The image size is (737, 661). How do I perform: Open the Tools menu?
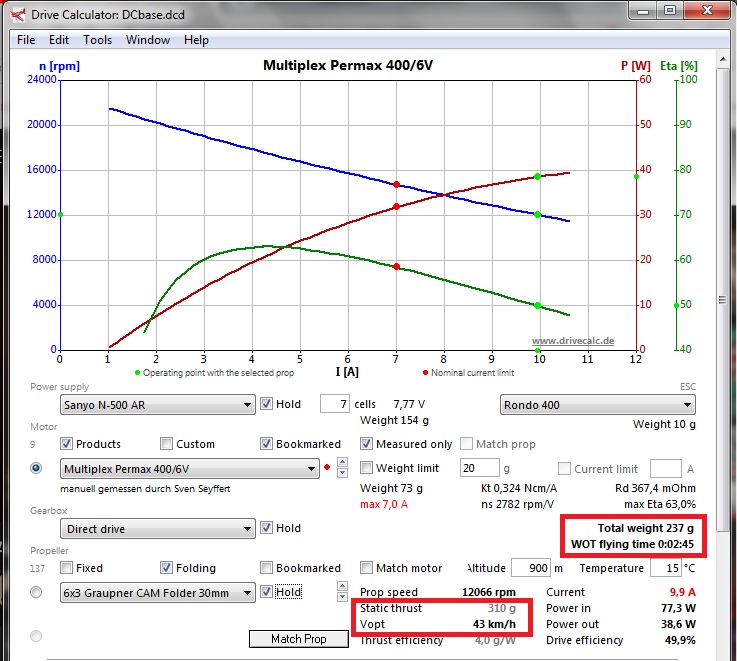97,40
